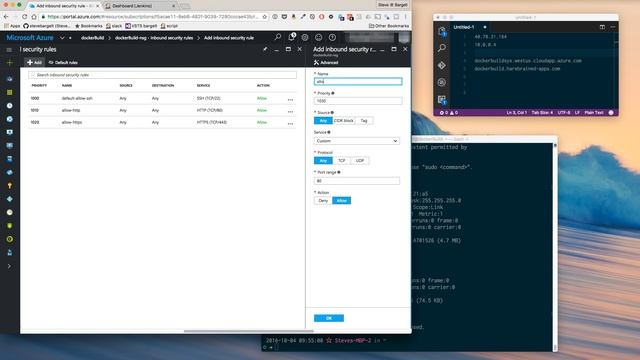The image size is (640, 360).
Task: Split the VS Code editor
Action: [602, 27]
